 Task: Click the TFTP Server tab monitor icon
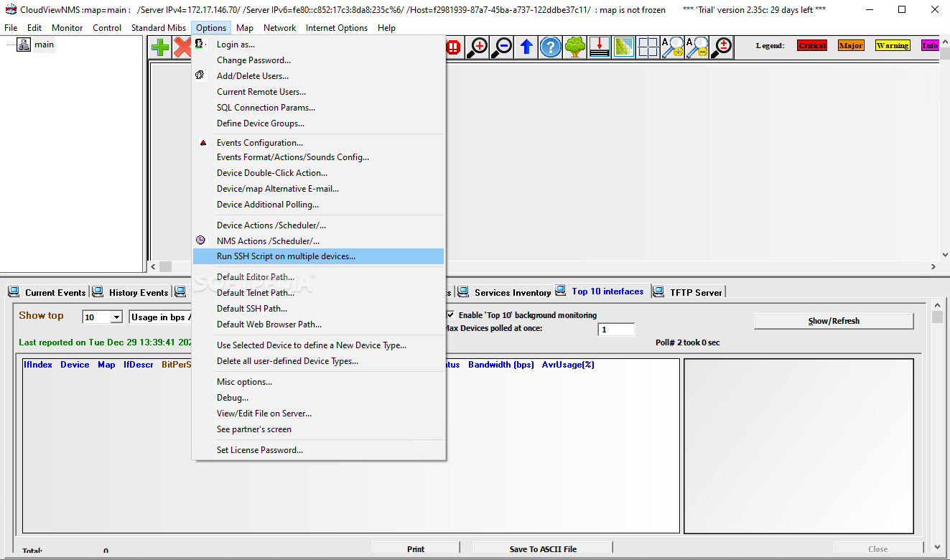pyautogui.click(x=658, y=291)
